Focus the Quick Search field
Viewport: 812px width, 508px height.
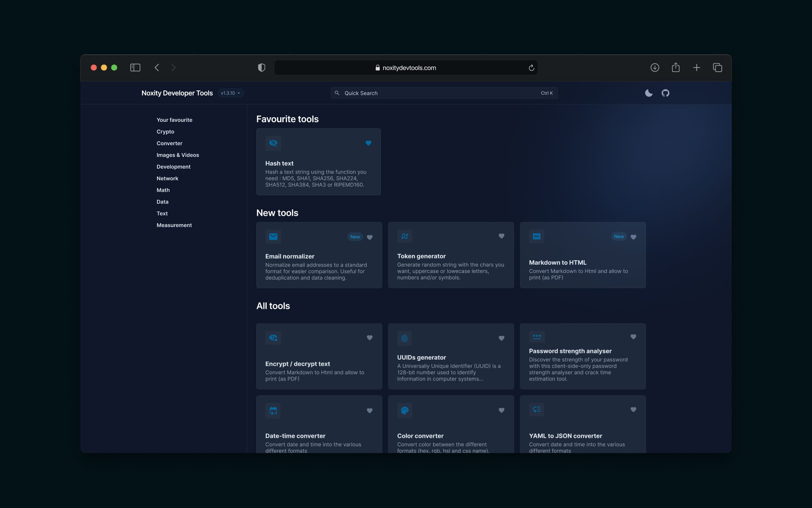tap(444, 93)
